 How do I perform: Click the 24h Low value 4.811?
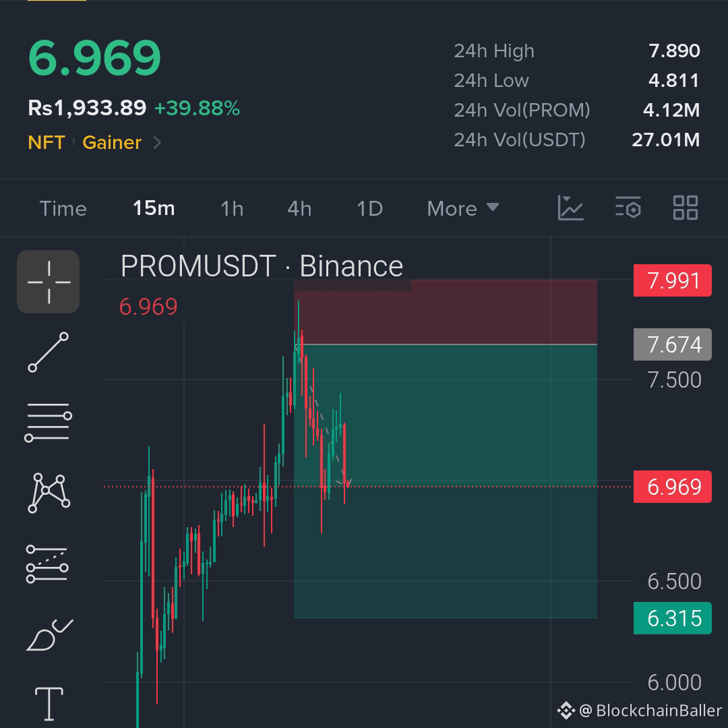click(x=674, y=80)
